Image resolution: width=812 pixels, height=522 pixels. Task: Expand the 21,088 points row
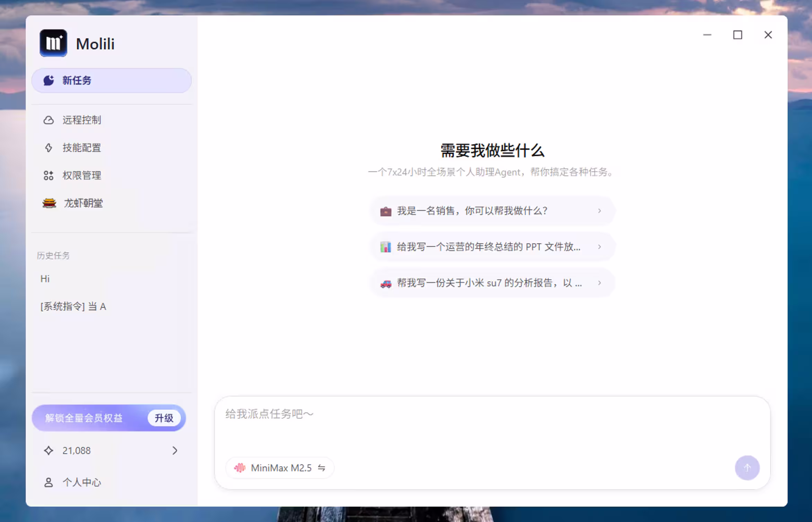tap(175, 451)
